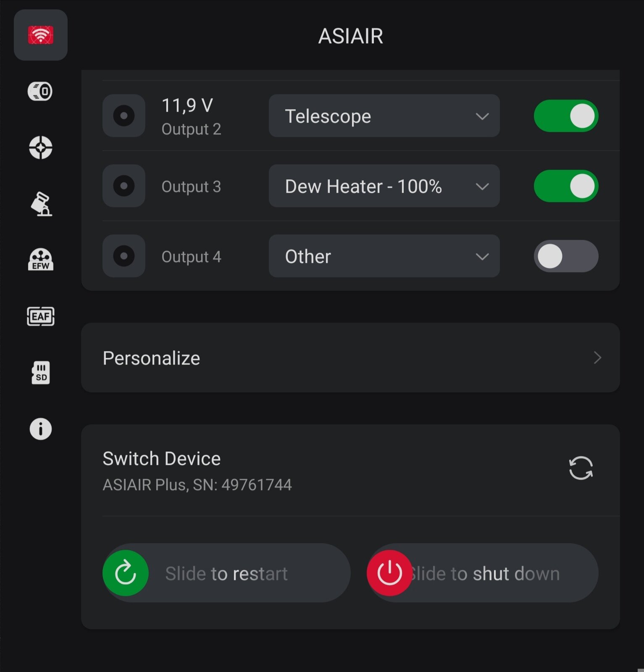Open the guiding crosshair settings icon
Image resolution: width=644 pixels, height=672 pixels.
pyautogui.click(x=40, y=147)
